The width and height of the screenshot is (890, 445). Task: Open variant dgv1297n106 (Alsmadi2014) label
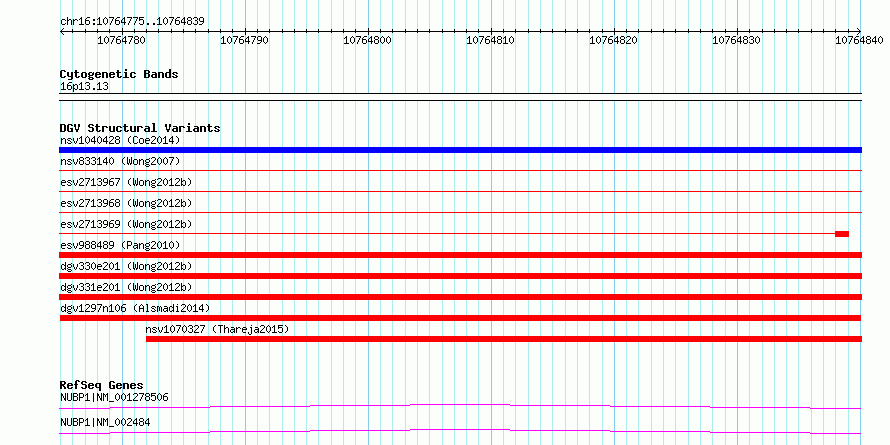tap(135, 309)
